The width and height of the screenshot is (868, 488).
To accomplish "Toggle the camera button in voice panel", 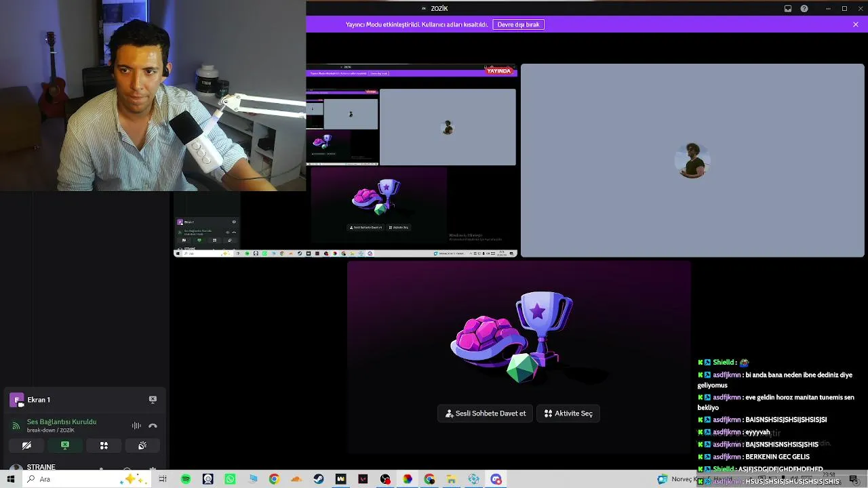I will 26,445.
